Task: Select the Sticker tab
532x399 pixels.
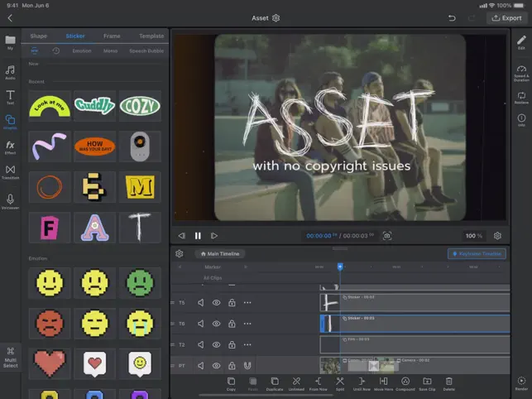Action: click(x=75, y=36)
